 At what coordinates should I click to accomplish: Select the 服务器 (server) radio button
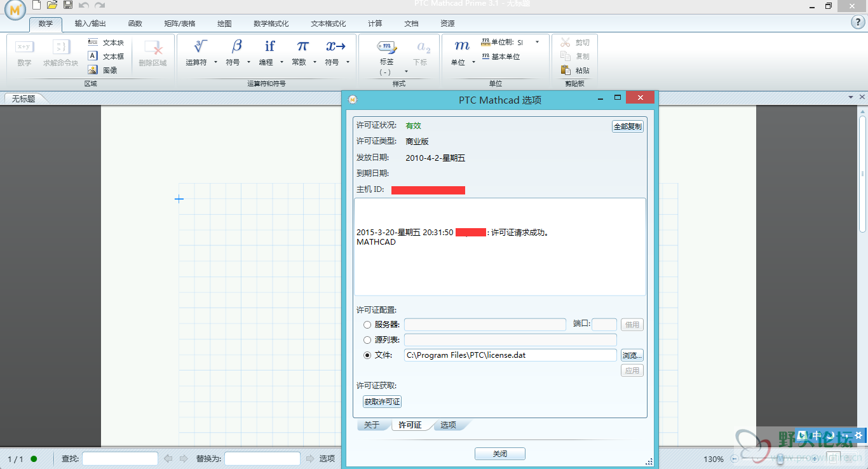click(x=367, y=325)
